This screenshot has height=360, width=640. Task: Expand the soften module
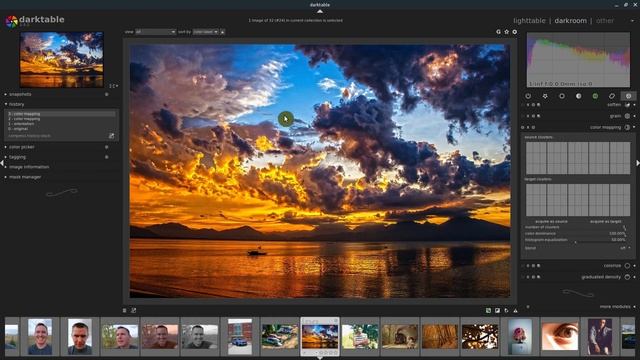point(614,105)
